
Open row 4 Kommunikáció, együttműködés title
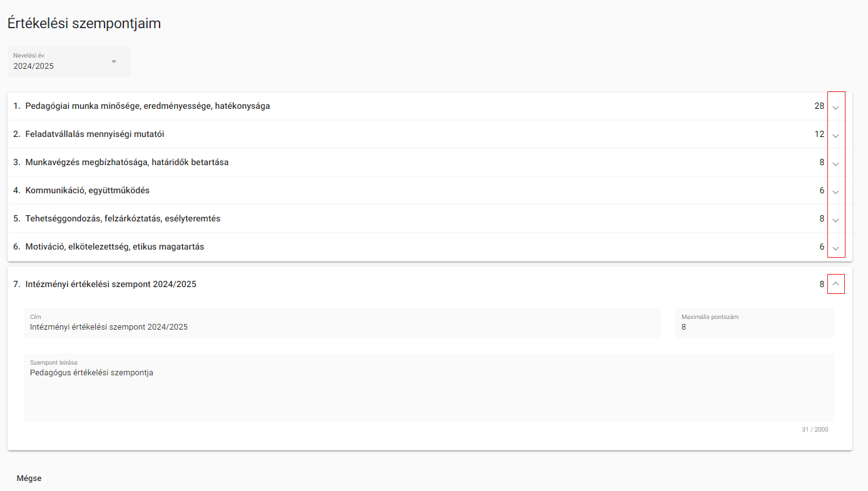[88, 191]
